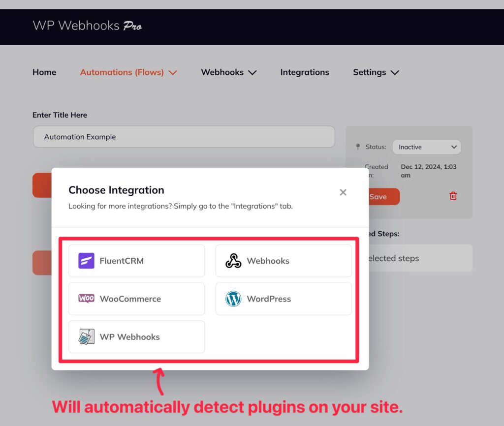Open the Settings menu item
This screenshot has height=426, width=504.
(x=369, y=72)
